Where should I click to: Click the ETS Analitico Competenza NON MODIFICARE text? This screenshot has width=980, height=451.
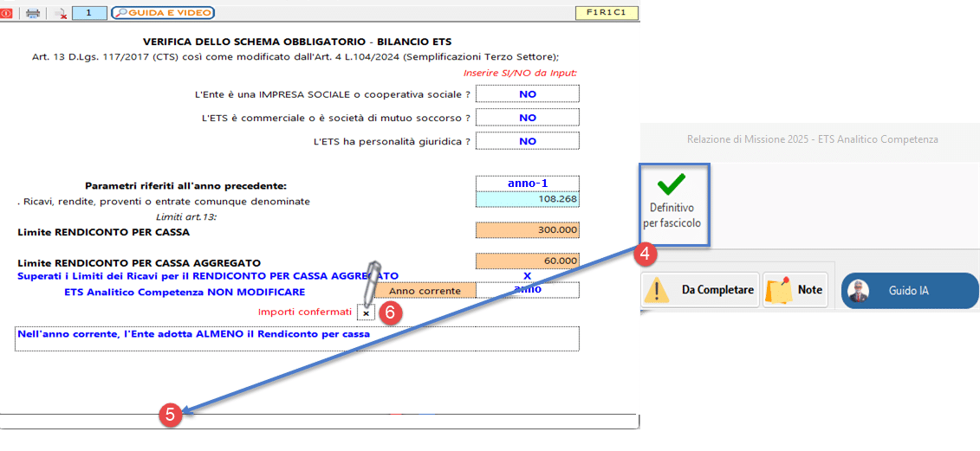pyautogui.click(x=185, y=292)
